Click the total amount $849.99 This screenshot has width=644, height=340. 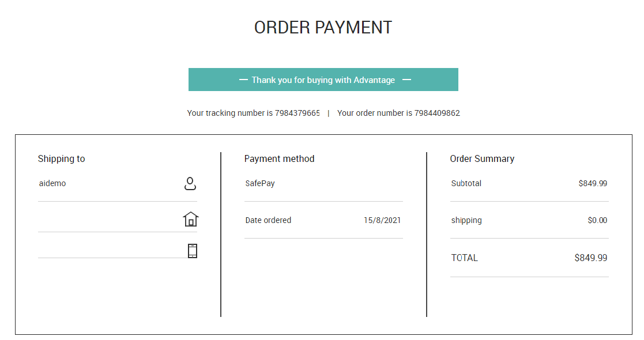(590, 258)
